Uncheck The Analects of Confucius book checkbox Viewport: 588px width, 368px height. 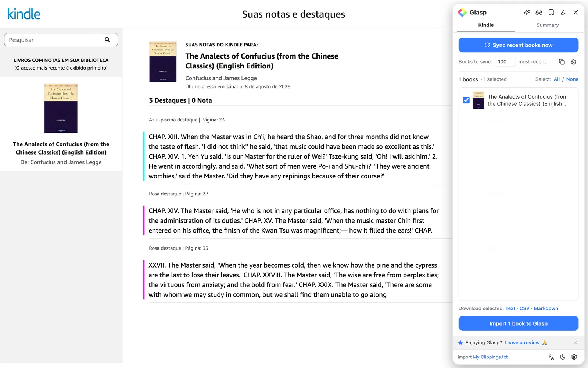click(x=466, y=100)
